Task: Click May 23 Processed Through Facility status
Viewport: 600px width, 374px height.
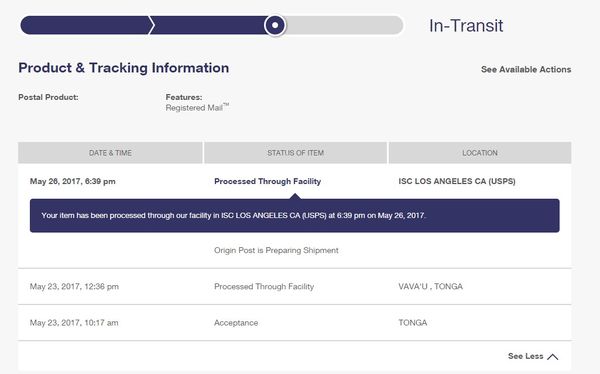Action: (264, 286)
